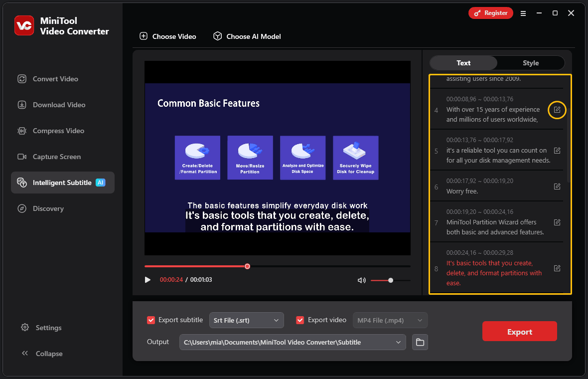Open Choose AI Model options
588x379 pixels.
pos(247,36)
